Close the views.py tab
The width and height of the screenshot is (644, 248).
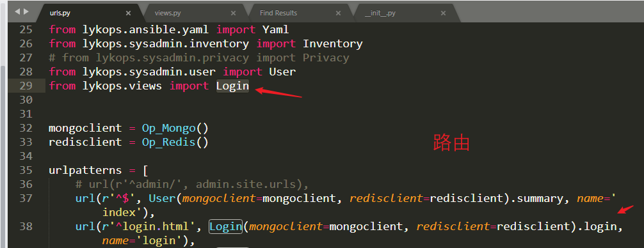coord(233,13)
